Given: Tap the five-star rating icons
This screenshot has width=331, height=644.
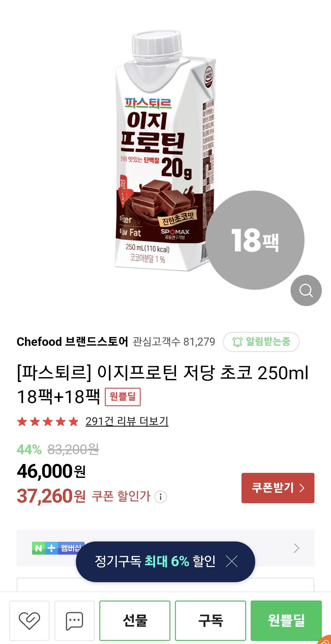Looking at the screenshot, I should point(48,421).
